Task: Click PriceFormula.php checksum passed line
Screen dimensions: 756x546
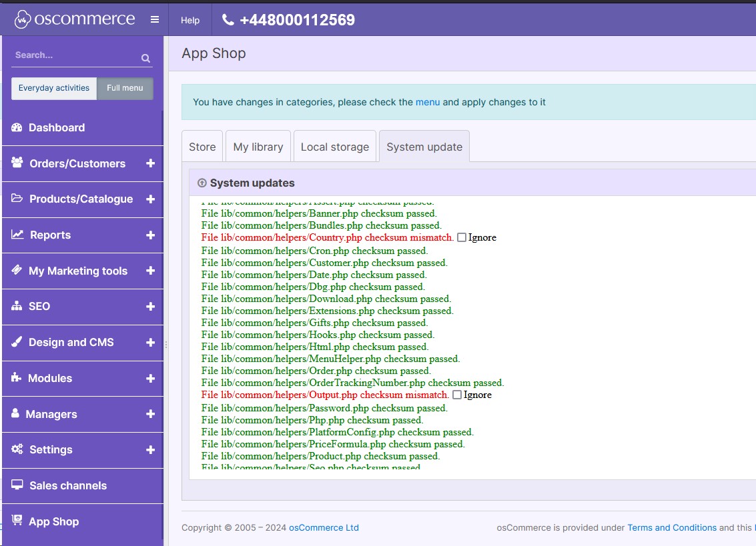Action: (333, 444)
